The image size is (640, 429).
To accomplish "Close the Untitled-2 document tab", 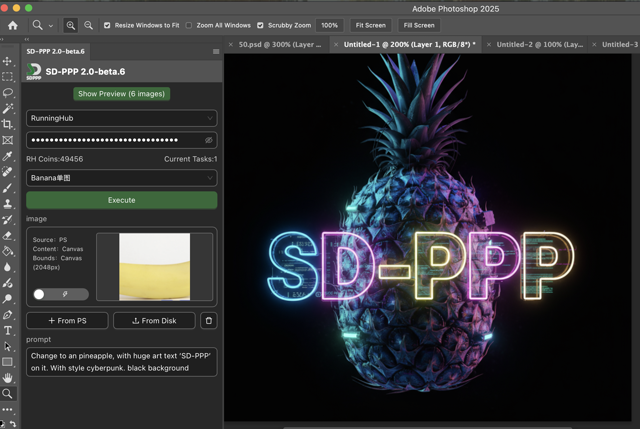I will point(489,44).
